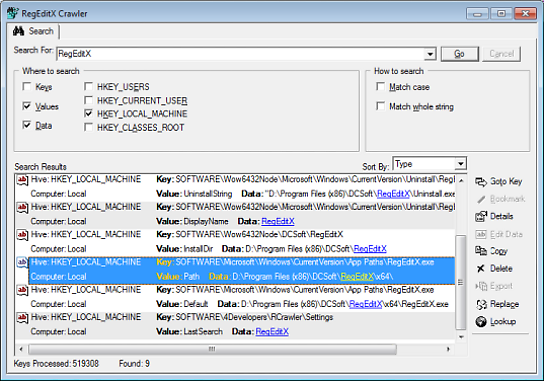This screenshot has height=381, width=544.
Task: Enable HKEY_CLASSES_ROOT hive checkbox
Action: (x=88, y=127)
